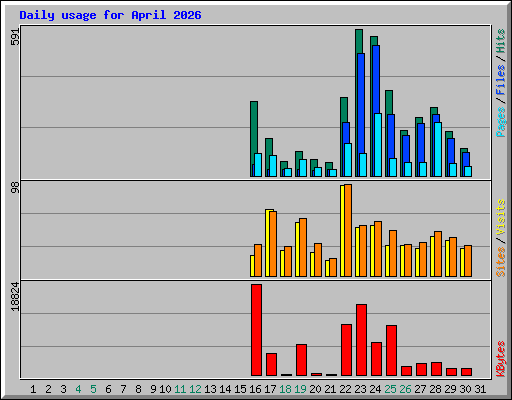The image size is (512, 400).
Task: Select day 20 on the x-axis
Action: click(316, 389)
